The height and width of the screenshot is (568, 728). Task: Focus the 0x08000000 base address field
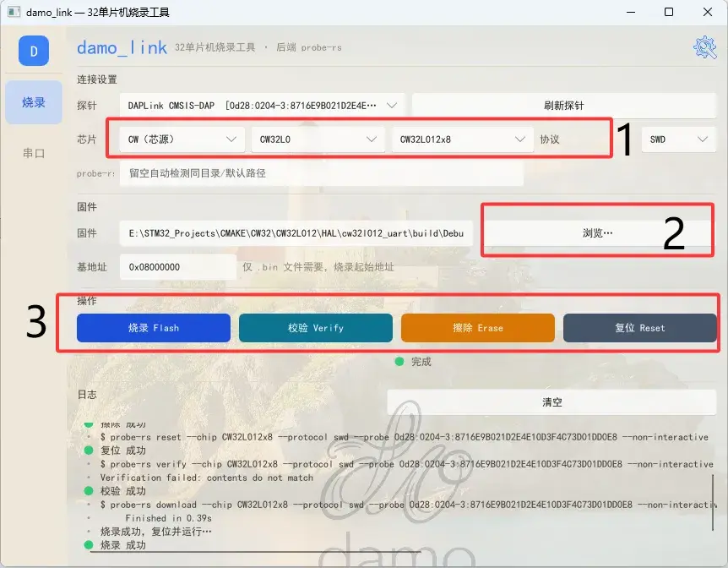click(178, 267)
